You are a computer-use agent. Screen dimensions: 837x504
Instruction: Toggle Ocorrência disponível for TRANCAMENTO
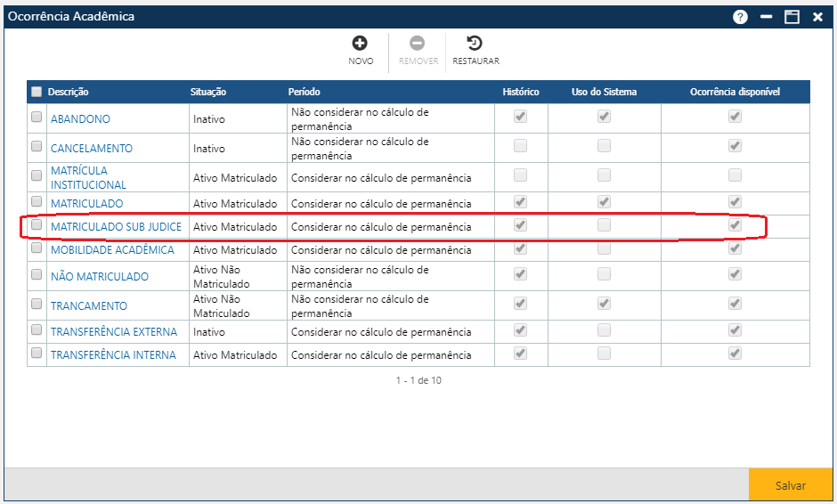735,304
